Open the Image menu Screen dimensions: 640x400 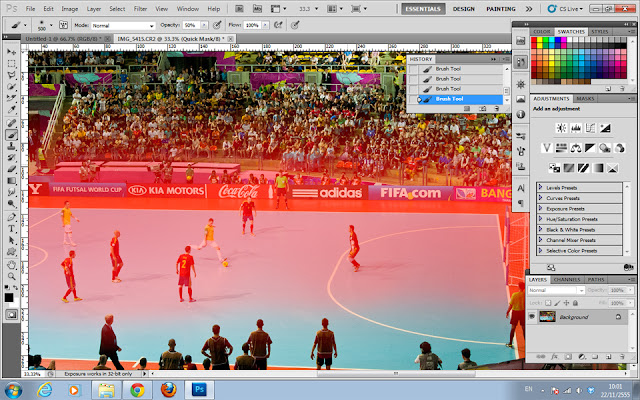pos(69,9)
